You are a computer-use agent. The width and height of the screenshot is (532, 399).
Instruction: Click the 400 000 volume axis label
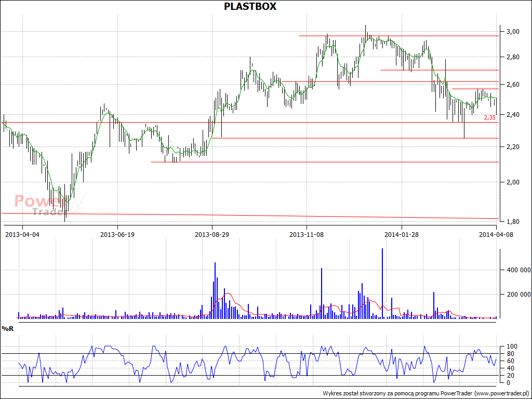[x=518, y=270]
